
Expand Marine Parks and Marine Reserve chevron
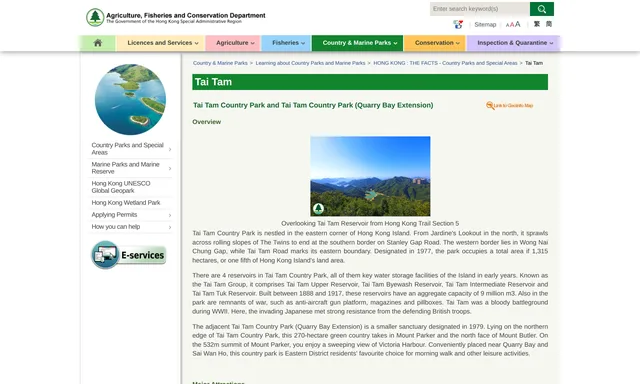[x=170, y=169]
